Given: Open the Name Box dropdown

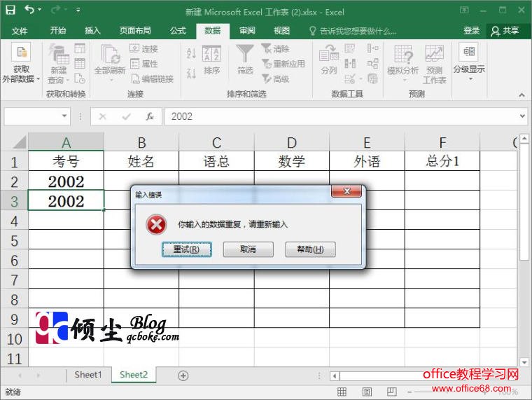Looking at the screenshot, I should click(x=64, y=116).
